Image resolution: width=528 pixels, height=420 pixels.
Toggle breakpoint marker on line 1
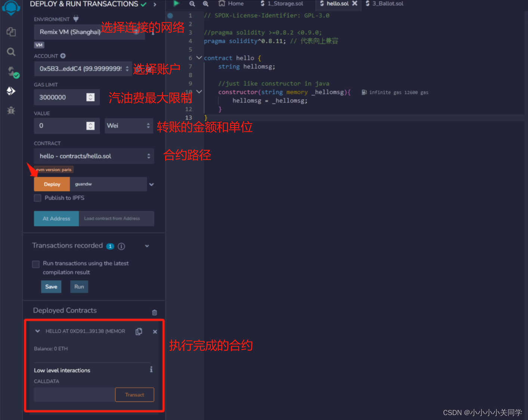[170, 16]
